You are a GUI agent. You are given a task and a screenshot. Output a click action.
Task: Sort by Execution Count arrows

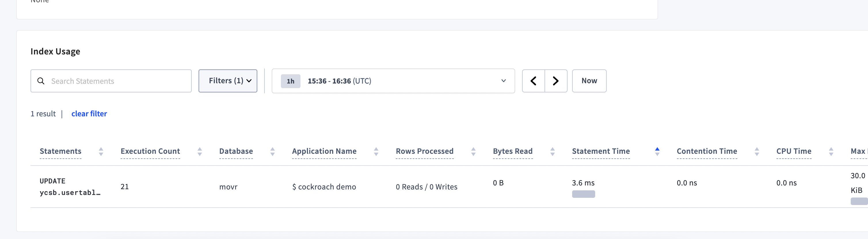199,152
